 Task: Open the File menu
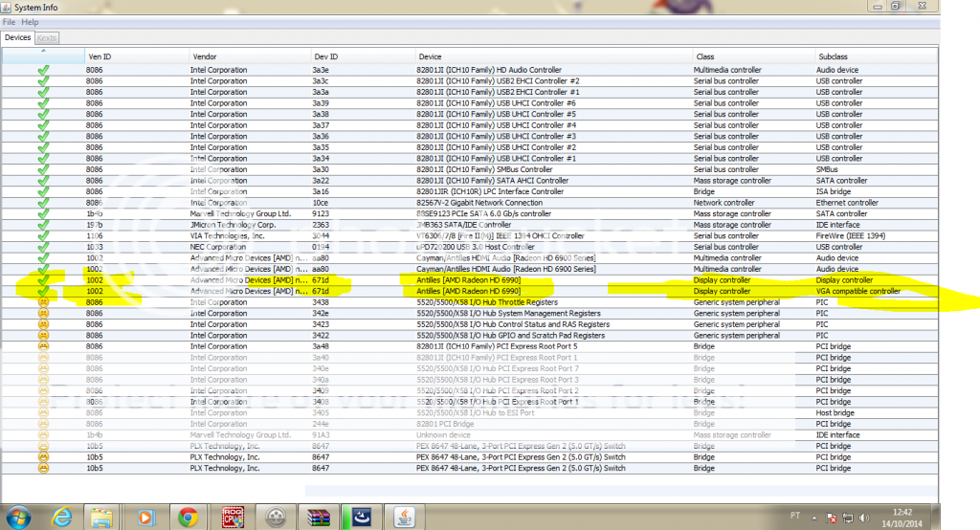10,21
